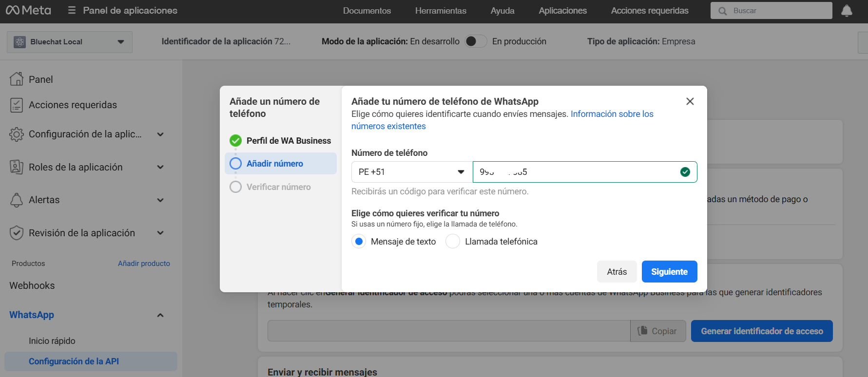Screen dimensions: 868x377
Task: Open the hamburger menu icon
Action: tap(72, 10)
